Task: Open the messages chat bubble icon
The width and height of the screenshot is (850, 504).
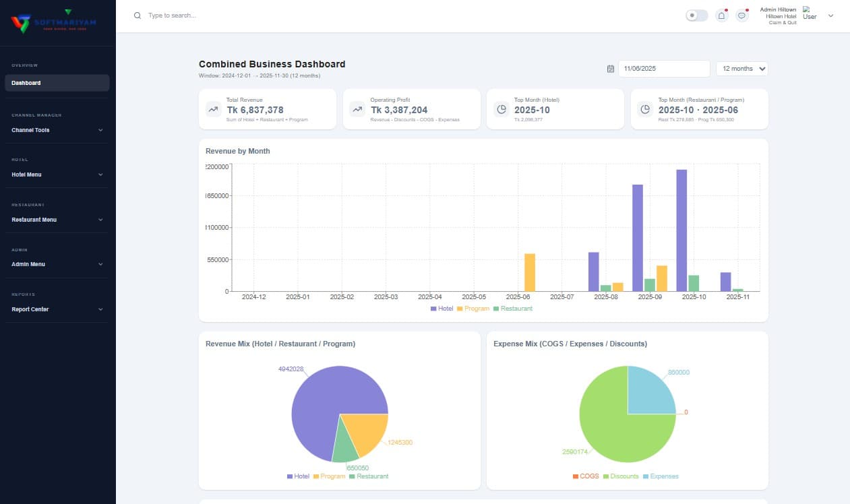Action: click(741, 15)
